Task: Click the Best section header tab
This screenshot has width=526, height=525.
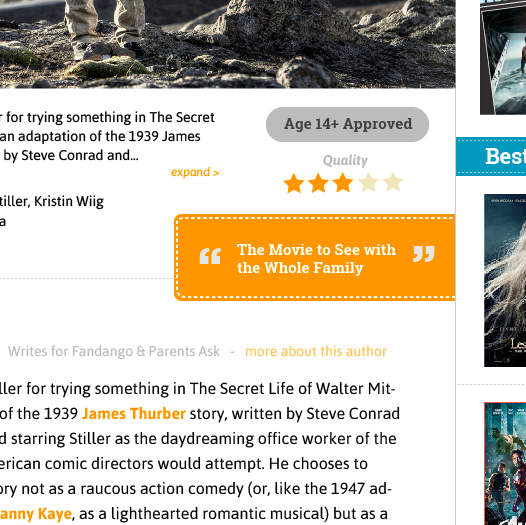Action: click(x=491, y=156)
